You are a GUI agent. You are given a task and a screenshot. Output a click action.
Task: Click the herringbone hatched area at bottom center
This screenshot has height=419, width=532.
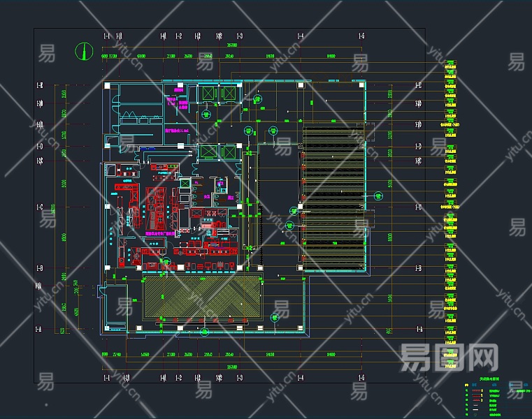click(x=202, y=297)
